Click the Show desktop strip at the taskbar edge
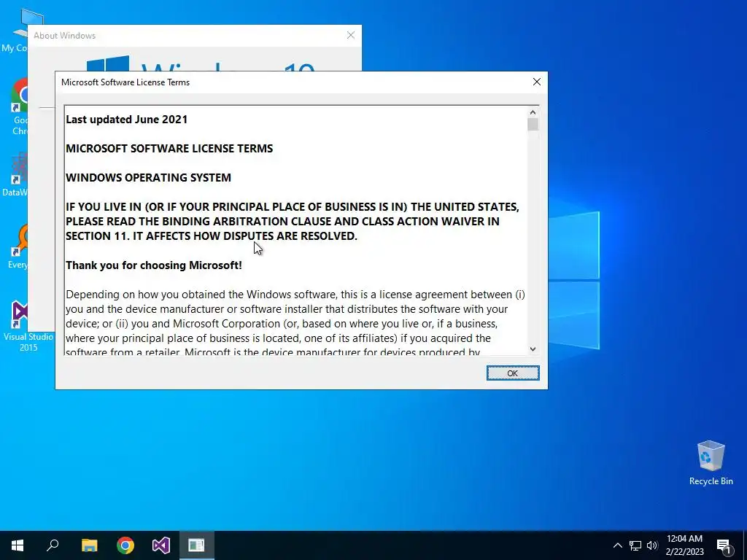The height and width of the screenshot is (560, 747). click(745, 545)
